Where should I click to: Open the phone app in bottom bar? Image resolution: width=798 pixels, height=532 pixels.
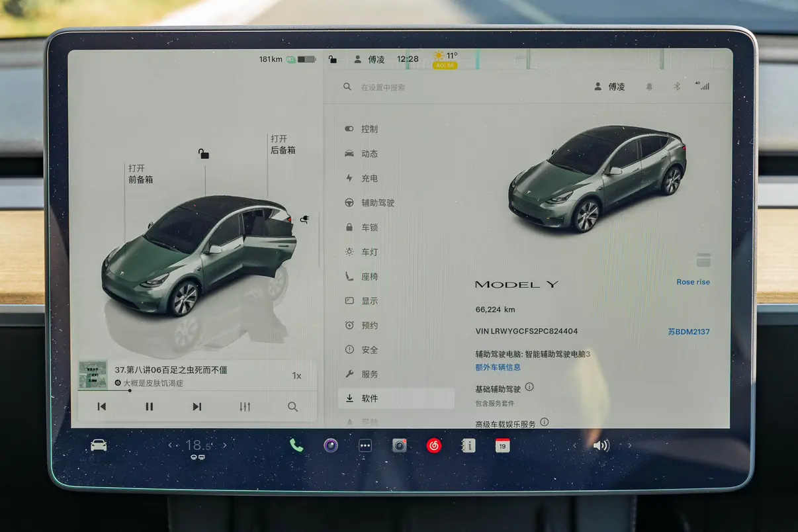(296, 445)
